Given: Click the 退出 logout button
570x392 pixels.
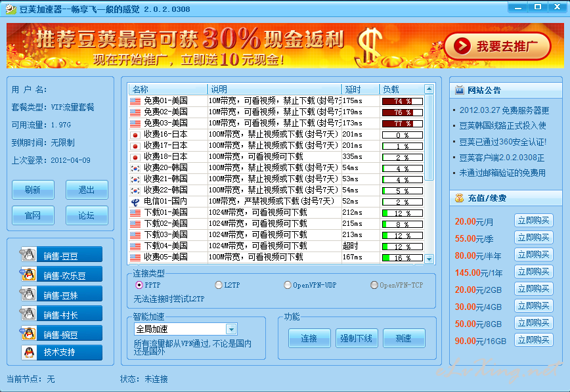Looking at the screenshot, I should click(87, 190).
